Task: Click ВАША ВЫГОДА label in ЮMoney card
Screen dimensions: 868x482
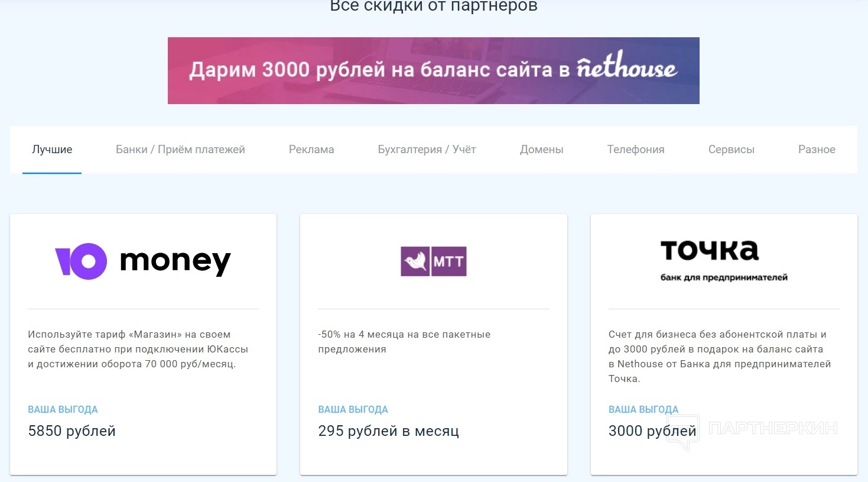Action: click(63, 409)
